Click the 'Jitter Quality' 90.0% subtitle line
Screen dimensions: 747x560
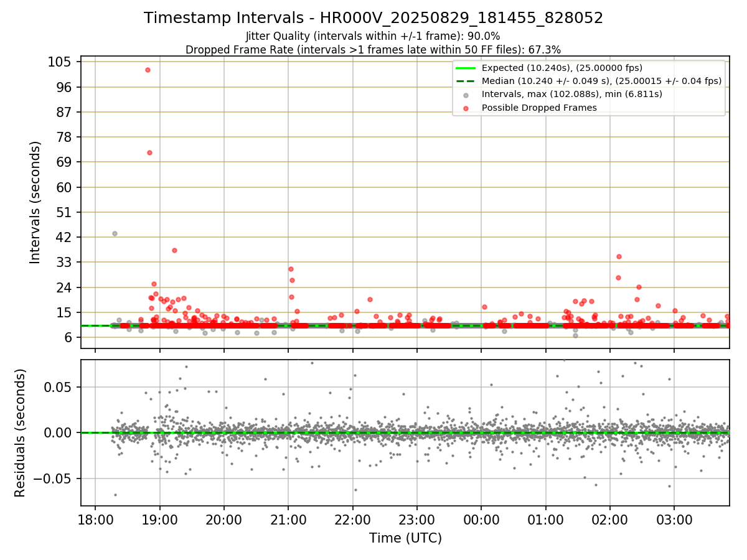[373, 36]
